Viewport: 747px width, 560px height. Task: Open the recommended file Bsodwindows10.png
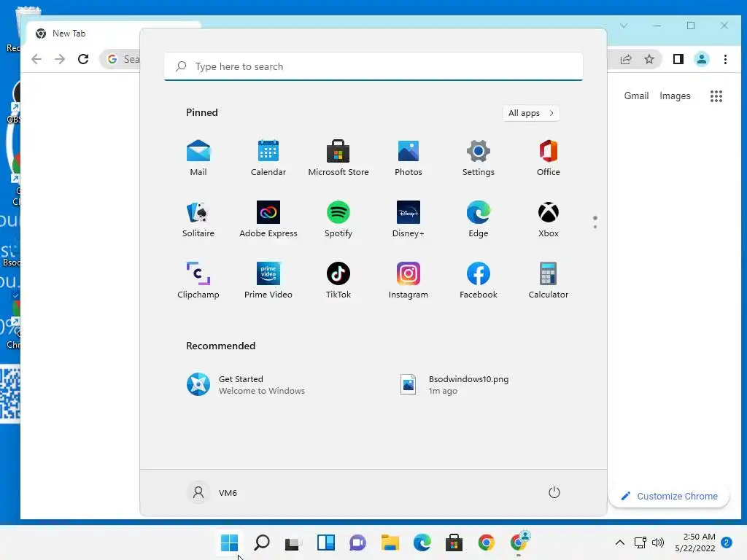[455, 384]
